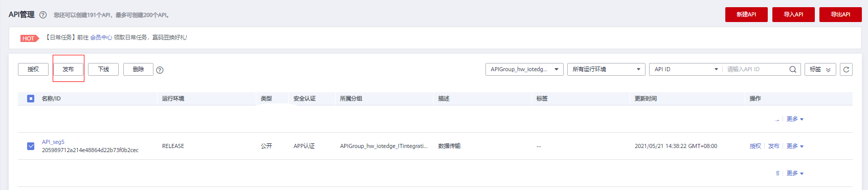Image resolution: width=868 pixels, height=190 pixels.
Task: Click the 标签 column header
Action: click(542, 98)
